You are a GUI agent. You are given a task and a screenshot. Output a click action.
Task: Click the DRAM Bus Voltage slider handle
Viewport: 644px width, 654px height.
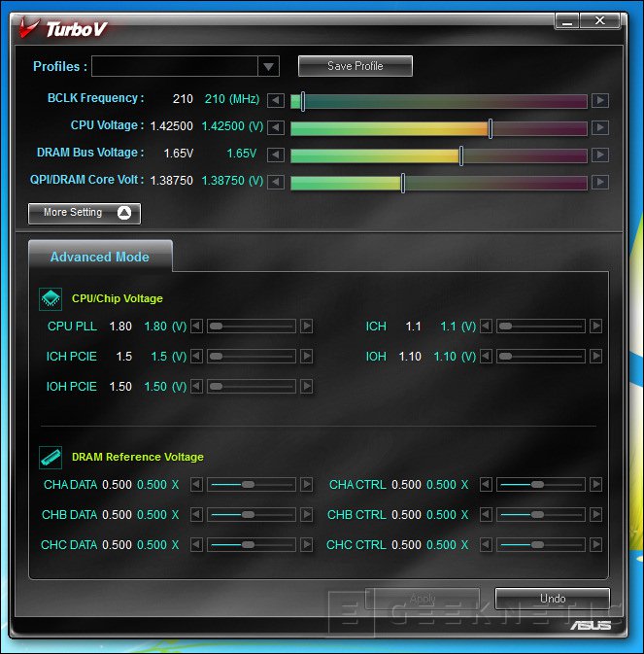click(x=461, y=155)
